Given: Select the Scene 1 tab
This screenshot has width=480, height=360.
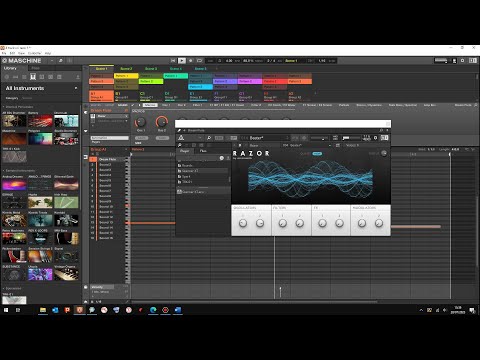Looking at the screenshot, I should tap(101, 68).
